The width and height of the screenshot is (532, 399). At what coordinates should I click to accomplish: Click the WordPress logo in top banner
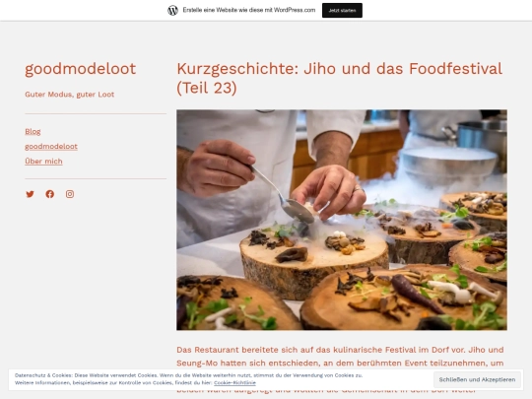click(172, 10)
